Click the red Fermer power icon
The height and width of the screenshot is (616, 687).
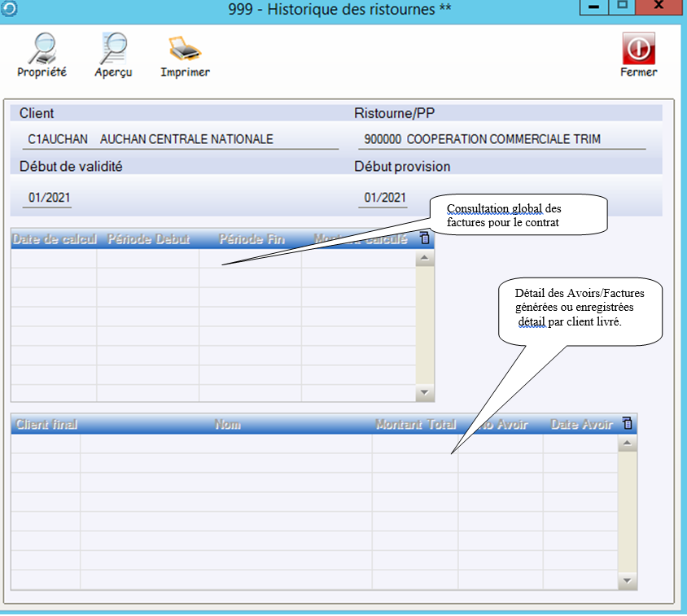coord(638,50)
